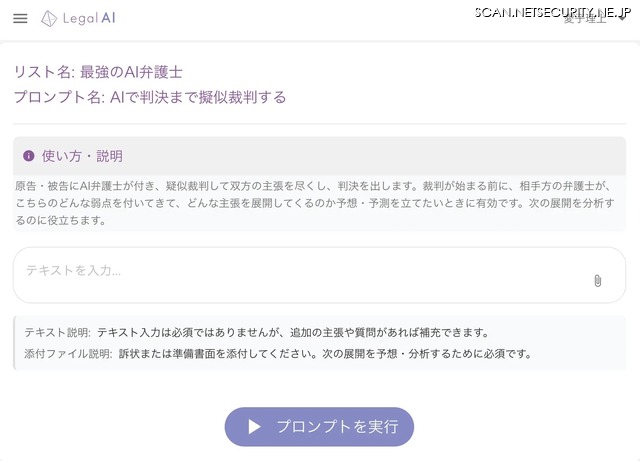Image resolution: width=640 pixels, height=461 pixels.
Task: Open the hamburger menu
Action: (20, 18)
